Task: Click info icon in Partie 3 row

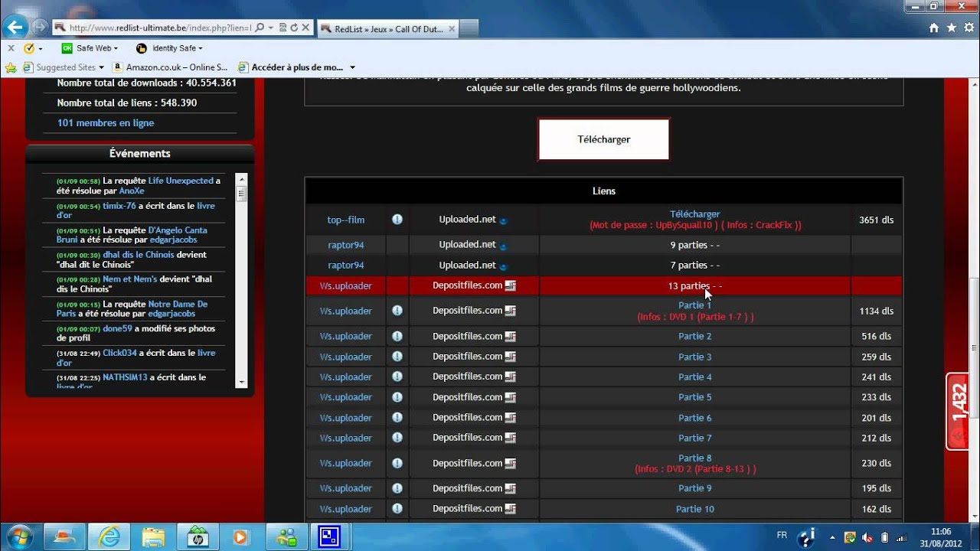Action: (x=397, y=356)
